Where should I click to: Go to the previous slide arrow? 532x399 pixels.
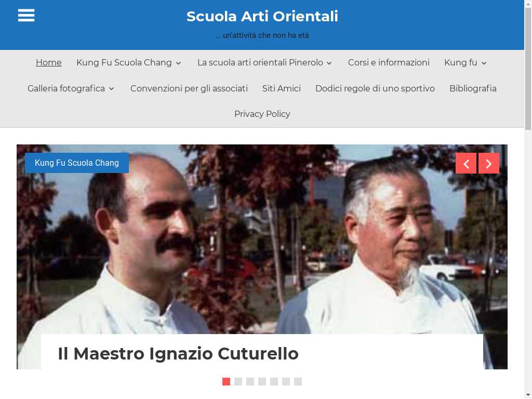click(466, 163)
